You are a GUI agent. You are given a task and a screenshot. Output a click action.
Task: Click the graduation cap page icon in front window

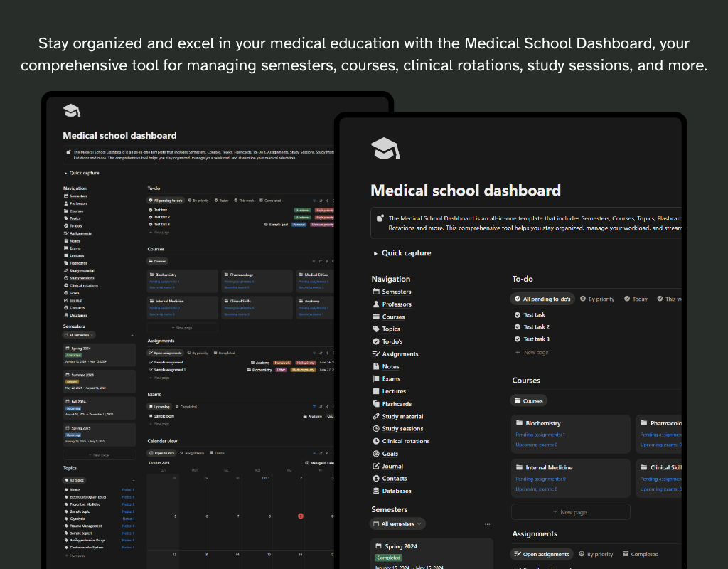[x=385, y=149]
